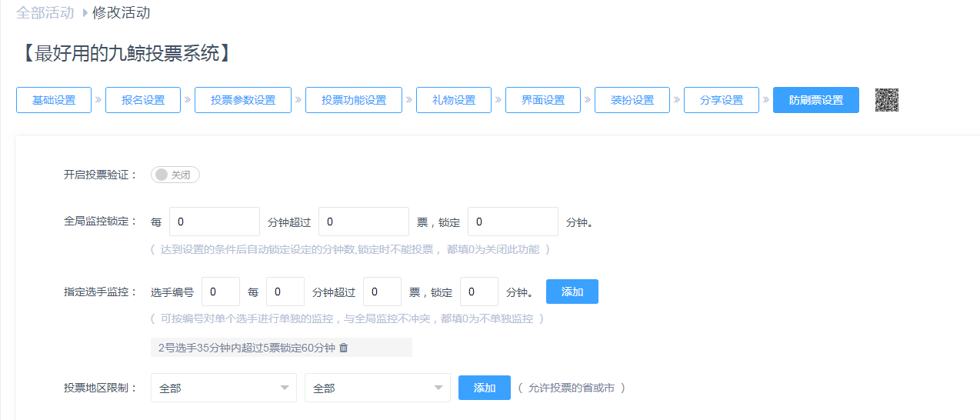Open 投票参数设置 tab
The width and height of the screenshot is (980, 420).
click(243, 100)
